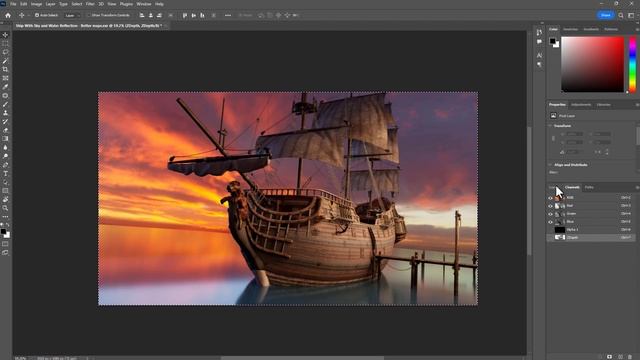
Task: Select the Gradient tool
Action: tap(5, 139)
